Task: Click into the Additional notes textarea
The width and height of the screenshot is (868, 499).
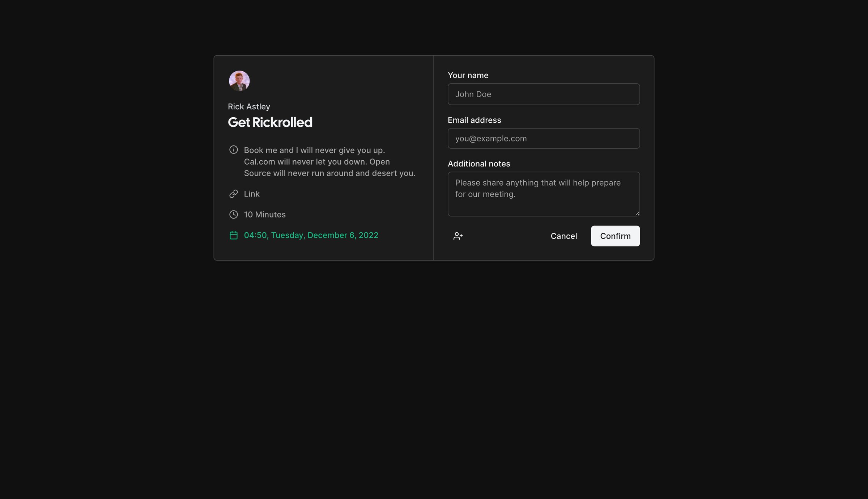Action: [544, 194]
